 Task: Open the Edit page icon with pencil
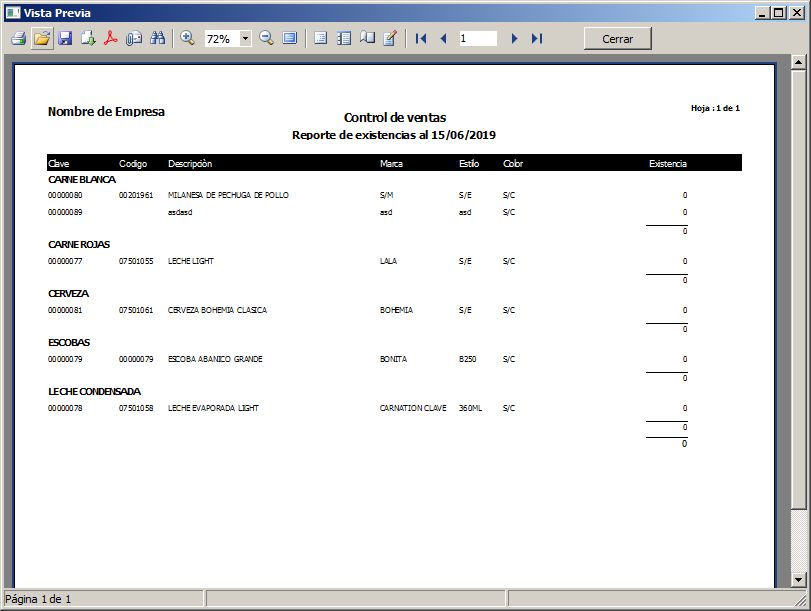click(x=390, y=38)
